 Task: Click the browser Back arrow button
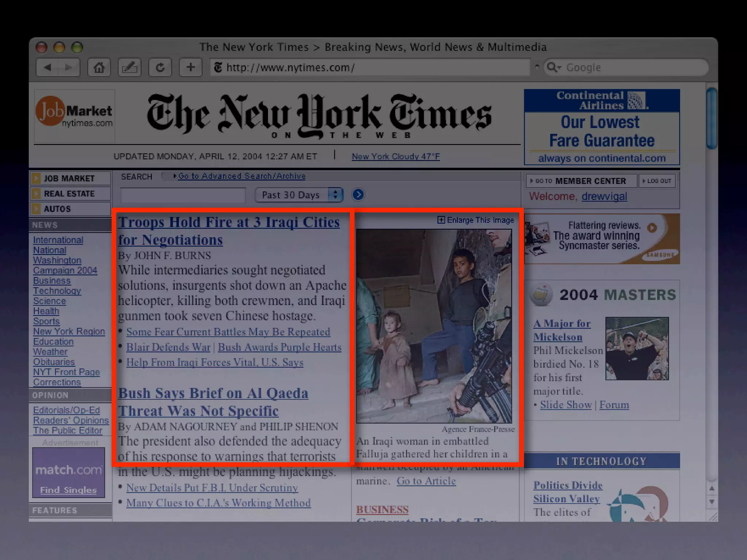tap(48, 67)
